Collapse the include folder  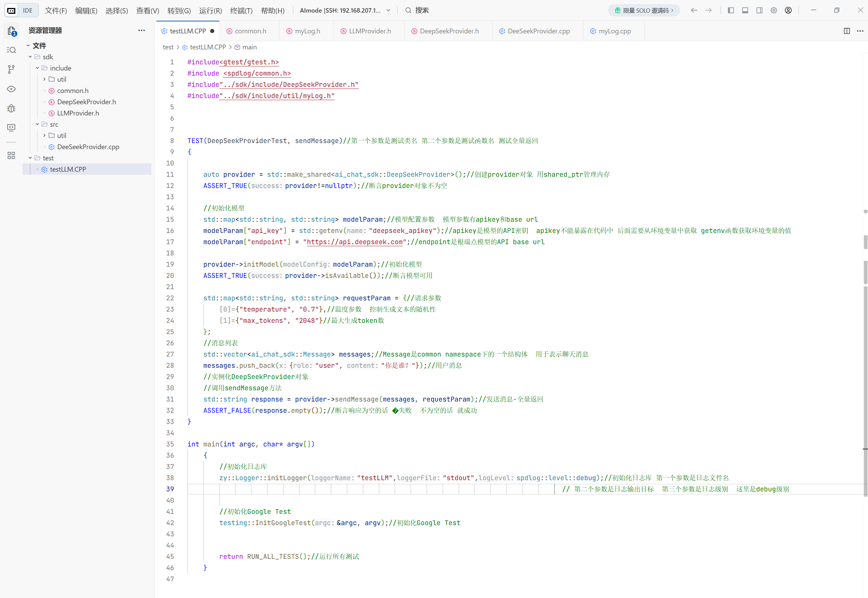(x=37, y=68)
